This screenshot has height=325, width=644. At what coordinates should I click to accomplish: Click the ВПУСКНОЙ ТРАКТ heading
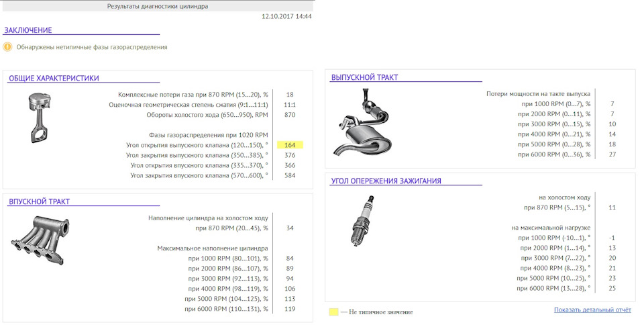coord(39,201)
